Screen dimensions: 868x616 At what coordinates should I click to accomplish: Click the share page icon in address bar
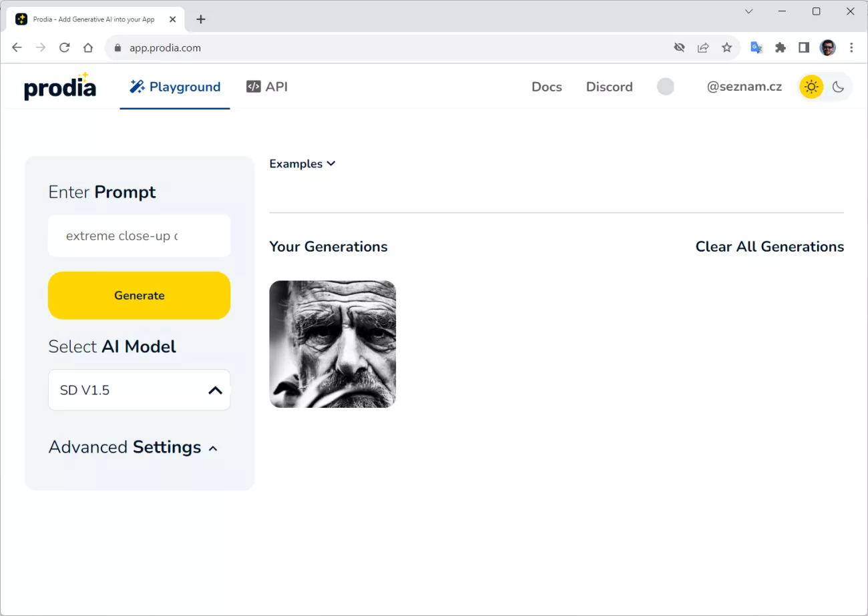point(703,47)
